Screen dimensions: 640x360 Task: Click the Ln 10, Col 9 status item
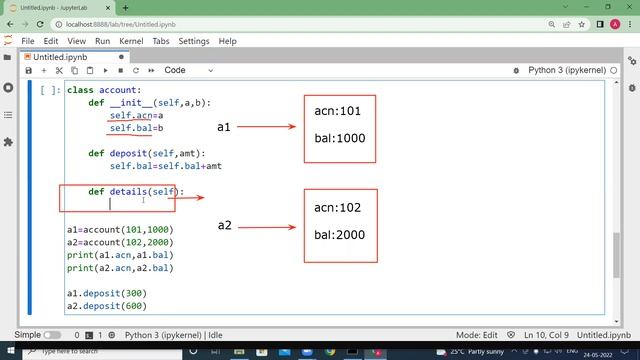tap(546, 335)
